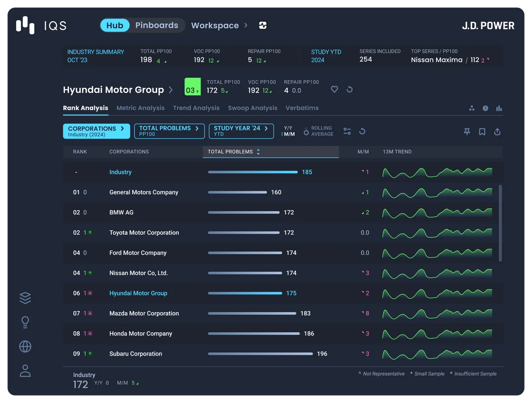Click the share export icon
The image size is (532, 403).
(x=497, y=132)
